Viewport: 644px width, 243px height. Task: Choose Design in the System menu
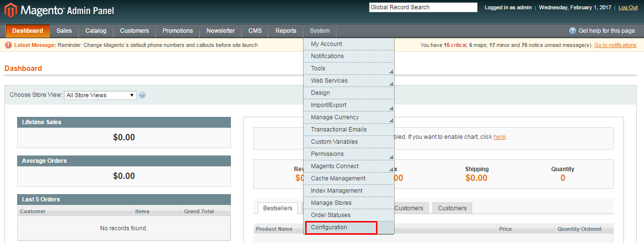(x=349, y=93)
